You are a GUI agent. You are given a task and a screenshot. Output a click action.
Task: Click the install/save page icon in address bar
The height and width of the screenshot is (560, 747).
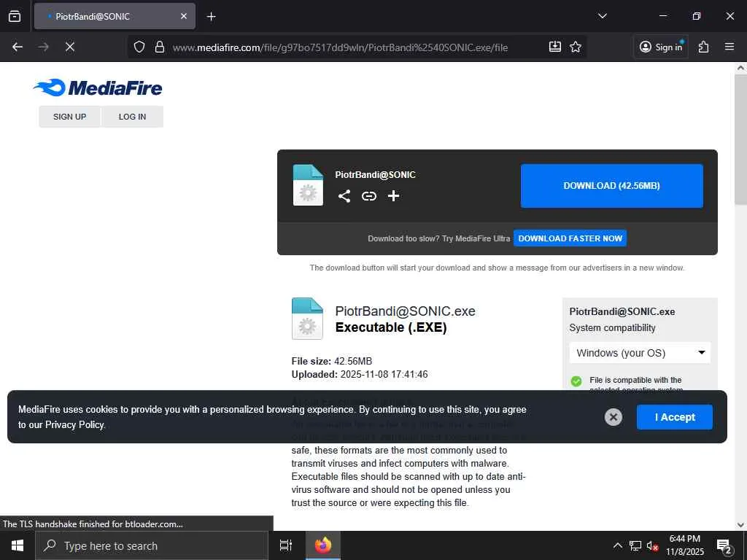(555, 47)
